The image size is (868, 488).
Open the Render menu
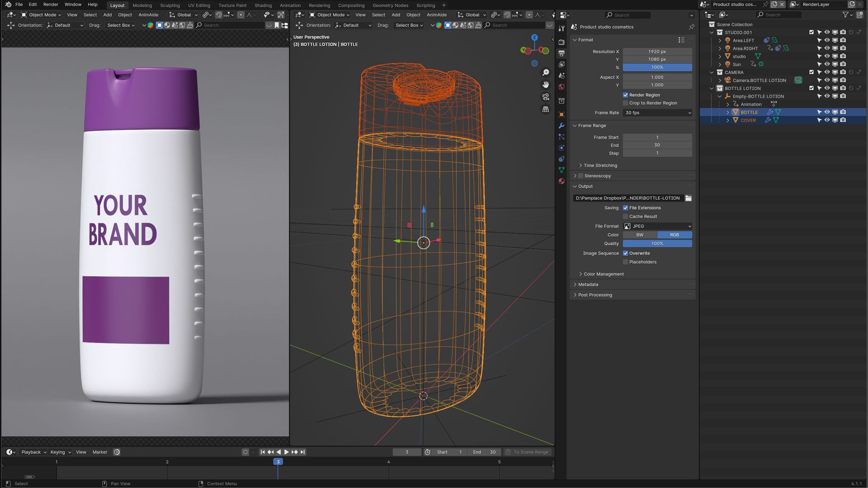pos(51,5)
